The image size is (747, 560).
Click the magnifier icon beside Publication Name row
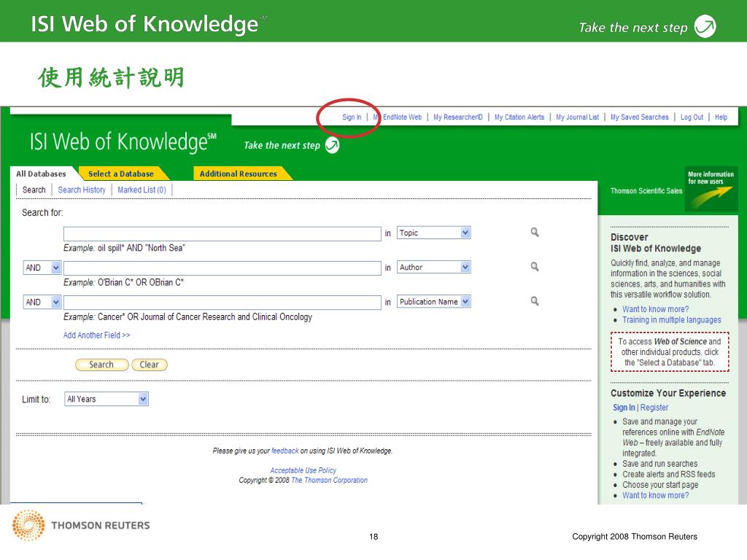[x=535, y=301]
